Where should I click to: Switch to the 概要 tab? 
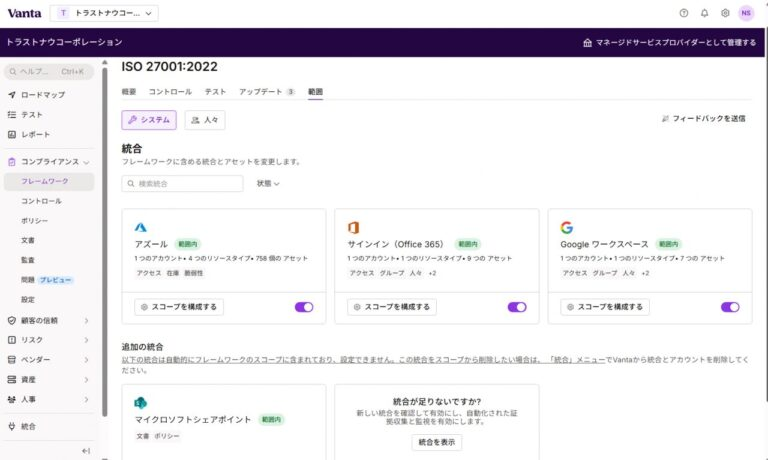point(129,92)
